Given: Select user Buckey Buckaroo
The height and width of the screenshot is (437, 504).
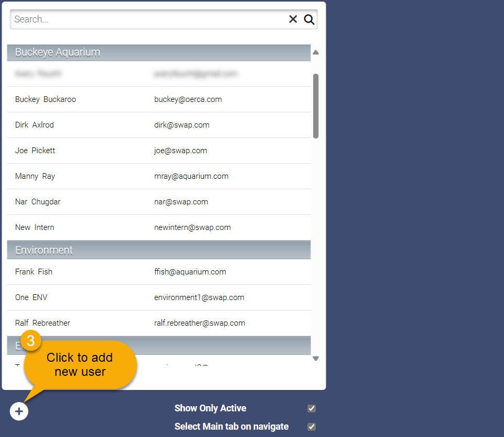Looking at the screenshot, I should point(159,99).
